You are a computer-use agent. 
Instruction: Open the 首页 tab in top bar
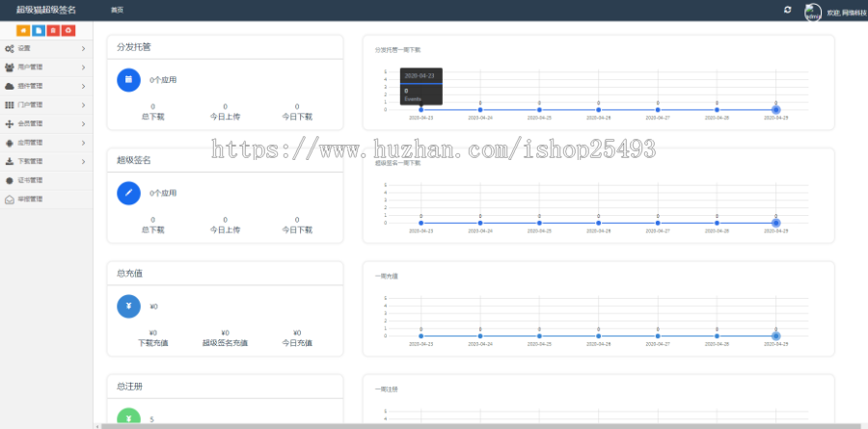coord(117,11)
